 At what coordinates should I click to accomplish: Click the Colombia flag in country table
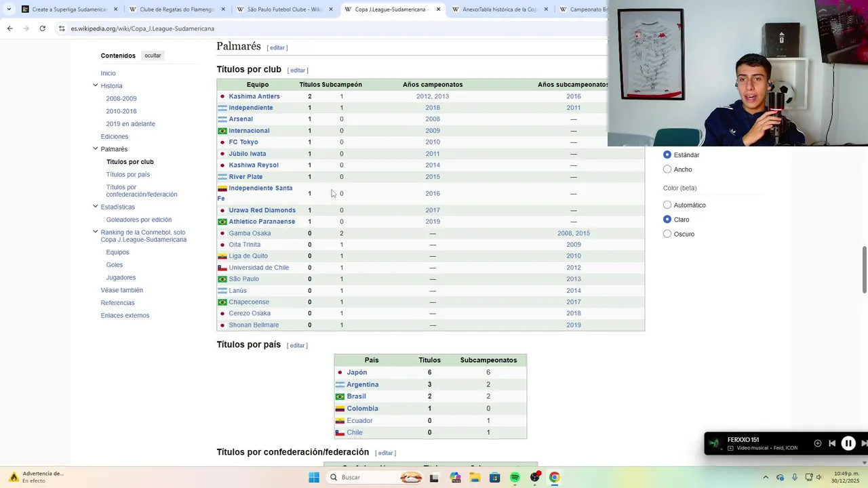(340, 409)
